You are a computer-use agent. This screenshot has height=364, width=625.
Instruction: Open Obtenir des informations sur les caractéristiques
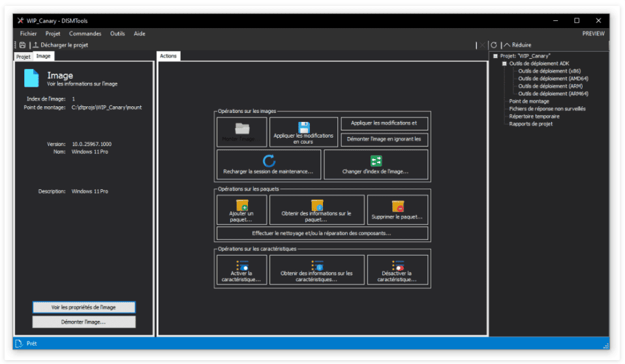coord(316,270)
